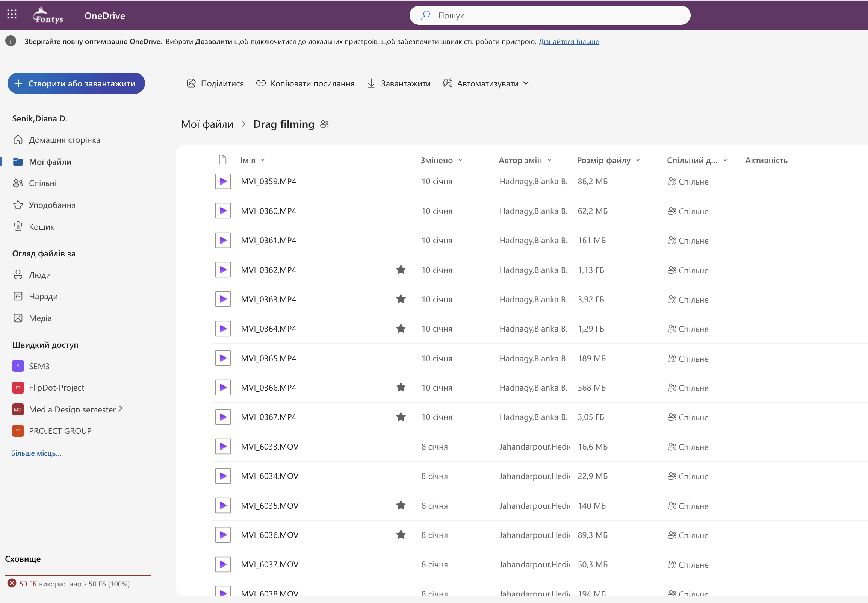Click the Download arrow icon
Viewport: 868px width, 603px height.
click(x=371, y=83)
